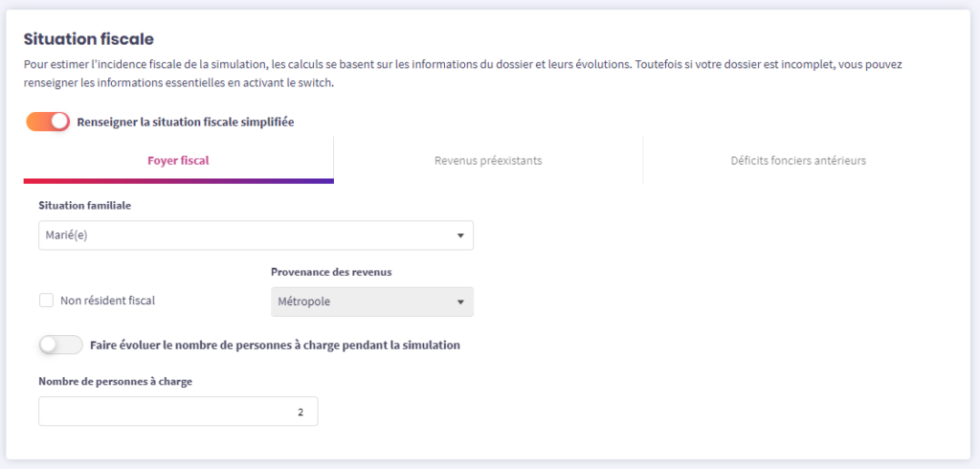Screen dimensions: 980x469
Task: Go to Déficits fonciers antérieurs tab
Action: pos(798,160)
